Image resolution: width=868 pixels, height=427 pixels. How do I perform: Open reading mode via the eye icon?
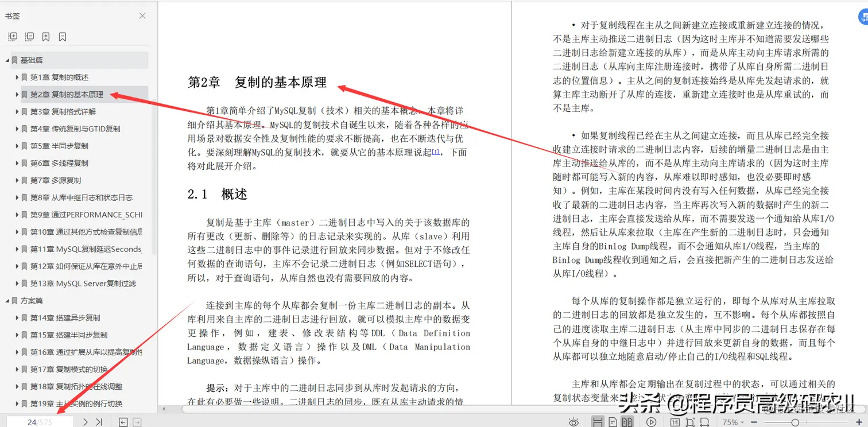[573, 421]
